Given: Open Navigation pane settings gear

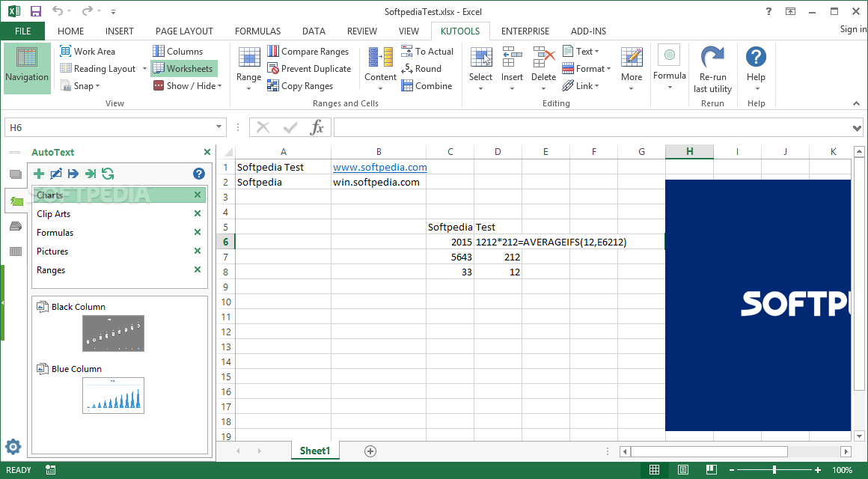Looking at the screenshot, I should point(13,446).
